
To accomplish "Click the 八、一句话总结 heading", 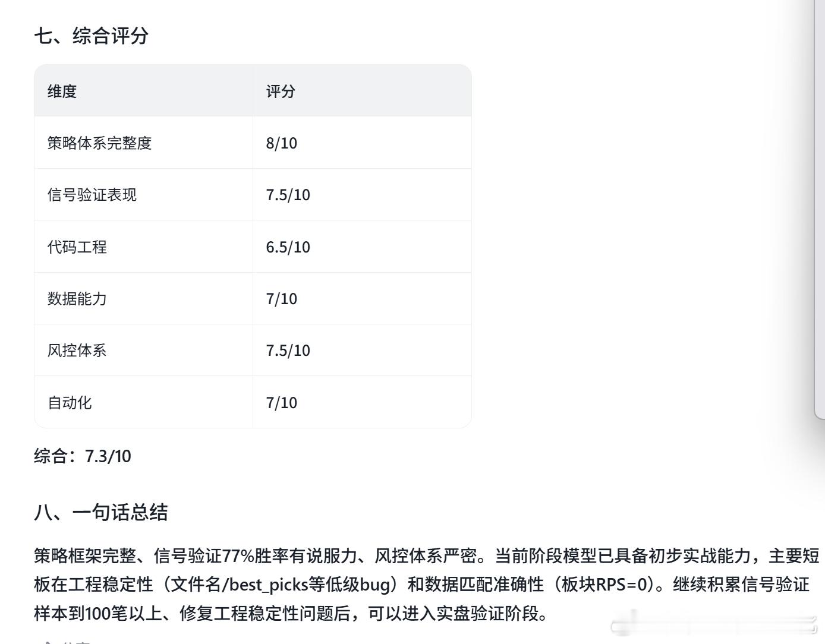I will pyautogui.click(x=101, y=512).
